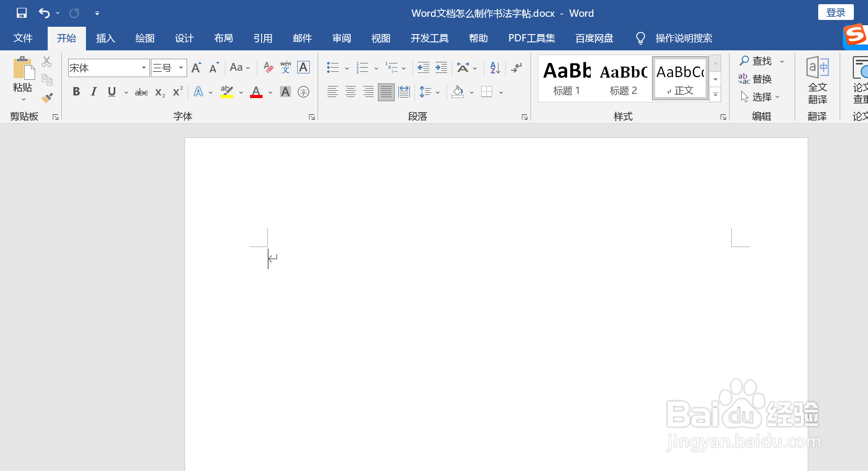This screenshot has width=868, height=471.
Task: Click 查找 find button
Action: pyautogui.click(x=756, y=61)
